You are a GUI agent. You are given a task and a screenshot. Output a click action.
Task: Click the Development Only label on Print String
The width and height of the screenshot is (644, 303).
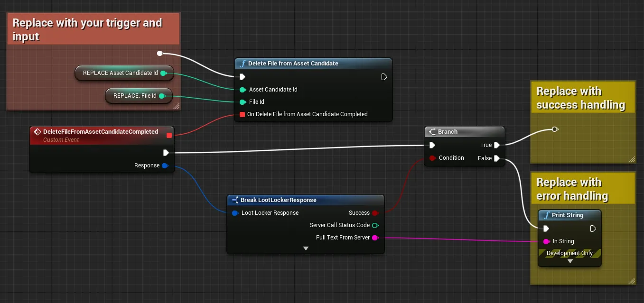coord(569,253)
